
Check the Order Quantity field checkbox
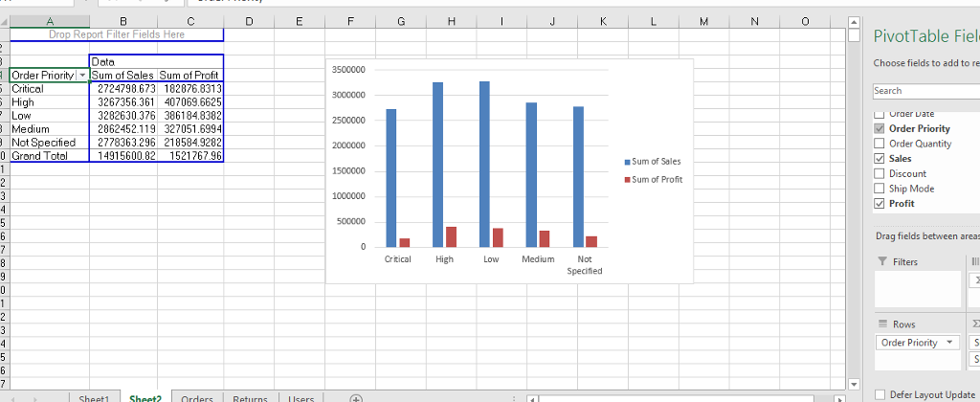[880, 144]
